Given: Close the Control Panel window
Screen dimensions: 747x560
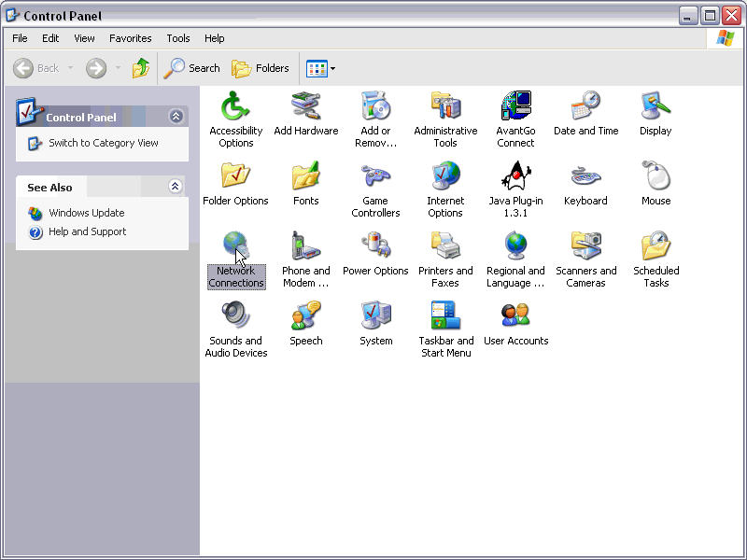Looking at the screenshot, I should point(732,16).
